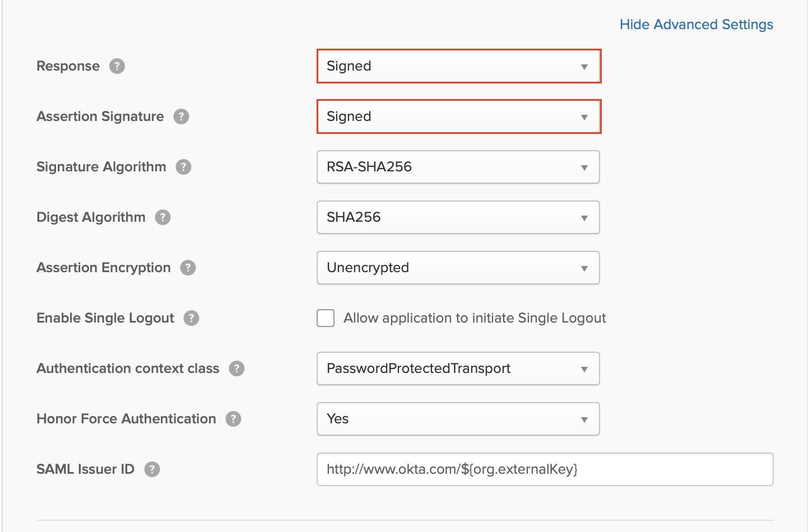Click the dropdown arrow on the SHA256 selector
Image resolution: width=808 pixels, height=532 pixels.
584,217
